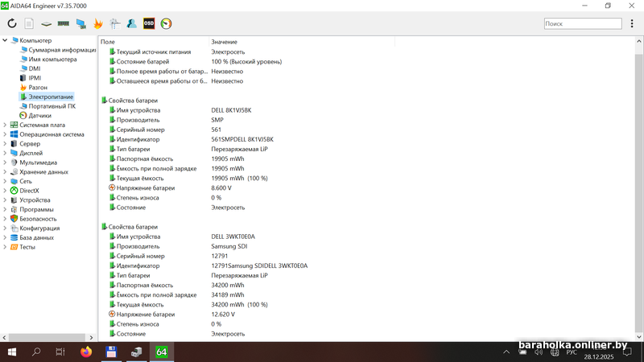The height and width of the screenshot is (362, 644).
Task: Select the Безопасность tree item
Action: pyautogui.click(x=38, y=219)
